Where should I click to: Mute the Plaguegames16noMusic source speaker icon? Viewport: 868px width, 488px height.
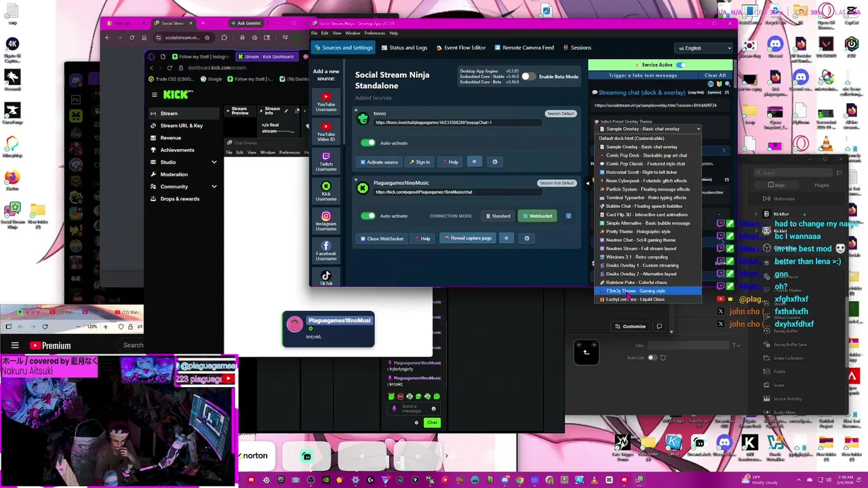pyautogui.click(x=506, y=238)
